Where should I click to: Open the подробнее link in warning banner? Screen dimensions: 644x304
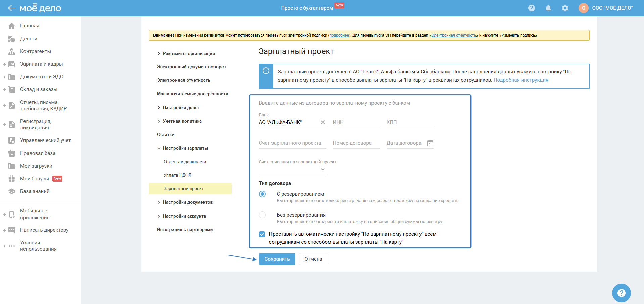pos(339,35)
